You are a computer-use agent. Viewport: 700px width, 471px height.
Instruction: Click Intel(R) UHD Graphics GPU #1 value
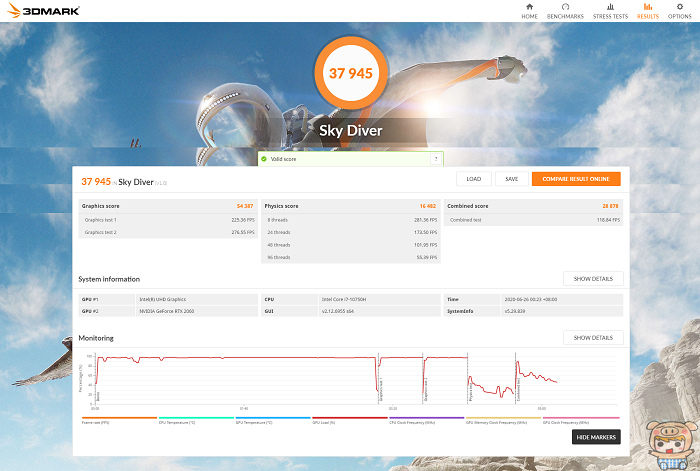point(162,300)
